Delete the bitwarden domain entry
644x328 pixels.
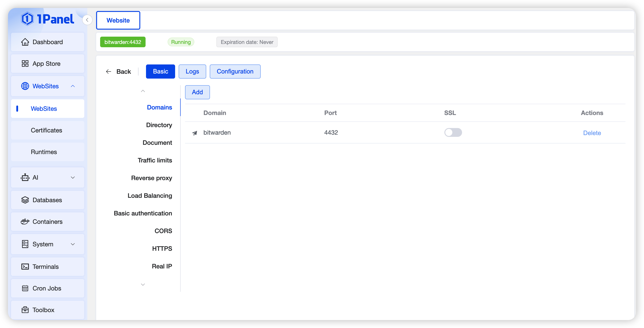pyautogui.click(x=592, y=133)
